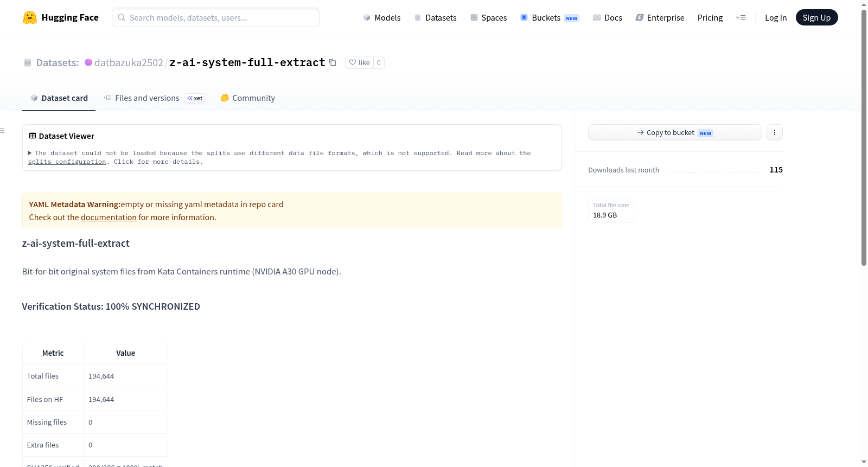
Task: Expand the additional navigation menu icon
Action: [741, 17]
